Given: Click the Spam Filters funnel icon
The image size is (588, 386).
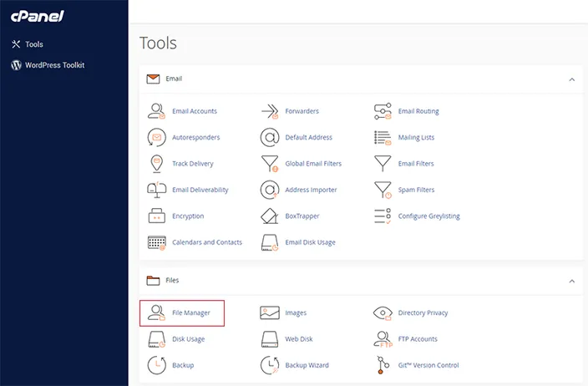Looking at the screenshot, I should [383, 190].
